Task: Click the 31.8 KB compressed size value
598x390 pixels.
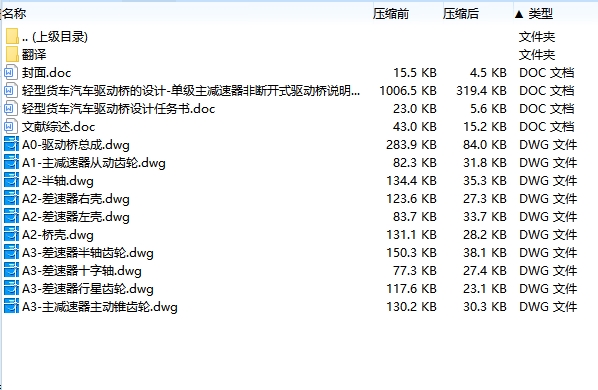Action: pyautogui.click(x=485, y=163)
